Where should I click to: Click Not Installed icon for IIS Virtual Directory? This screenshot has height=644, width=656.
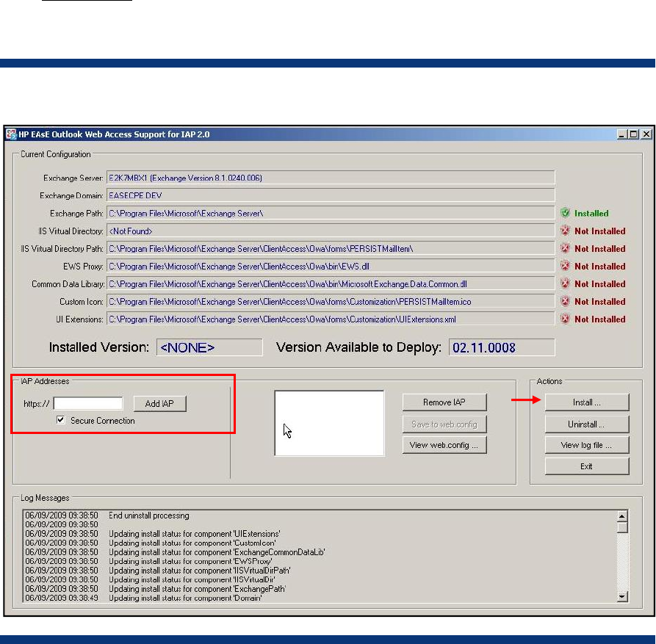pos(565,231)
